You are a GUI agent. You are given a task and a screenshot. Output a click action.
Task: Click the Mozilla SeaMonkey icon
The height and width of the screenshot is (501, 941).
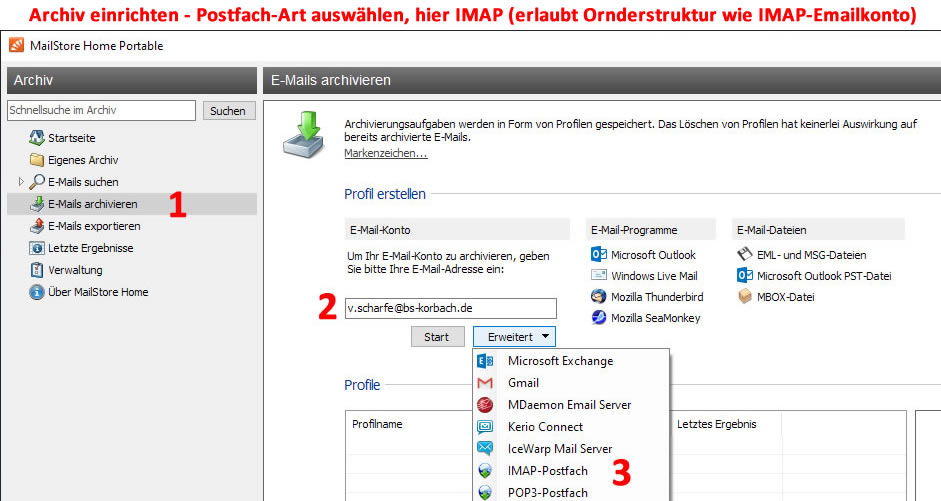point(598,317)
